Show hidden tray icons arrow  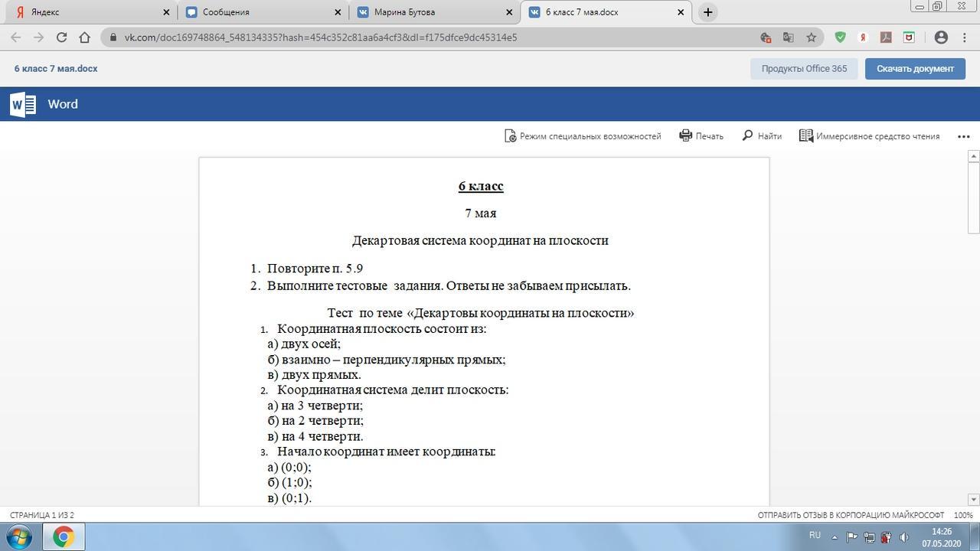tap(835, 537)
